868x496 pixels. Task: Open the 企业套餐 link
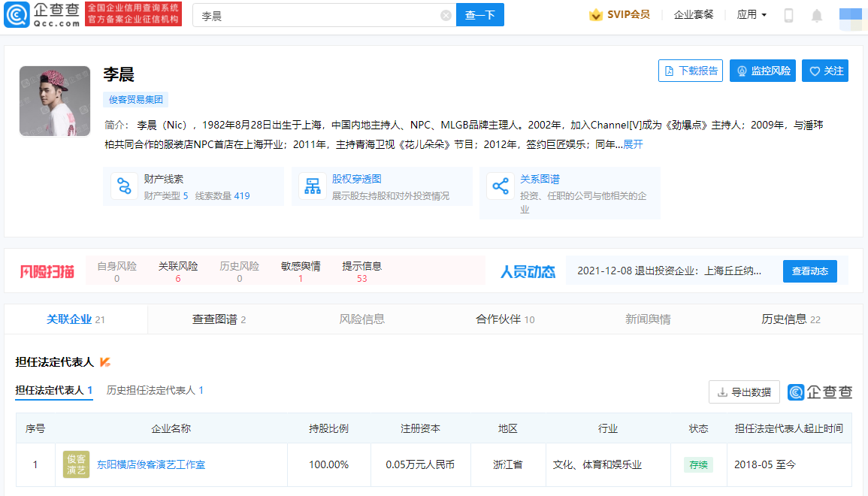[x=694, y=15]
